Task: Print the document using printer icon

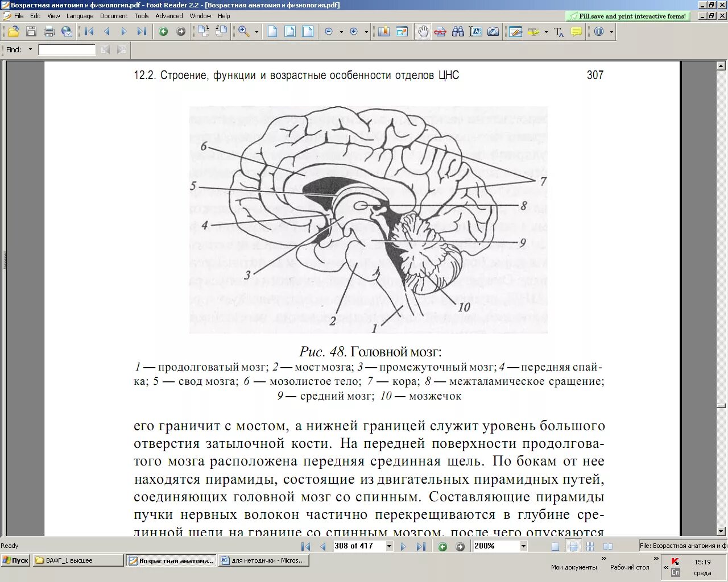Action: pyautogui.click(x=49, y=32)
